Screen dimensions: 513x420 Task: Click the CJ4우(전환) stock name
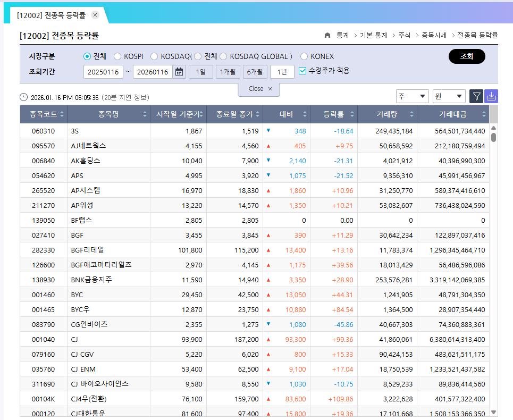[x=89, y=399]
